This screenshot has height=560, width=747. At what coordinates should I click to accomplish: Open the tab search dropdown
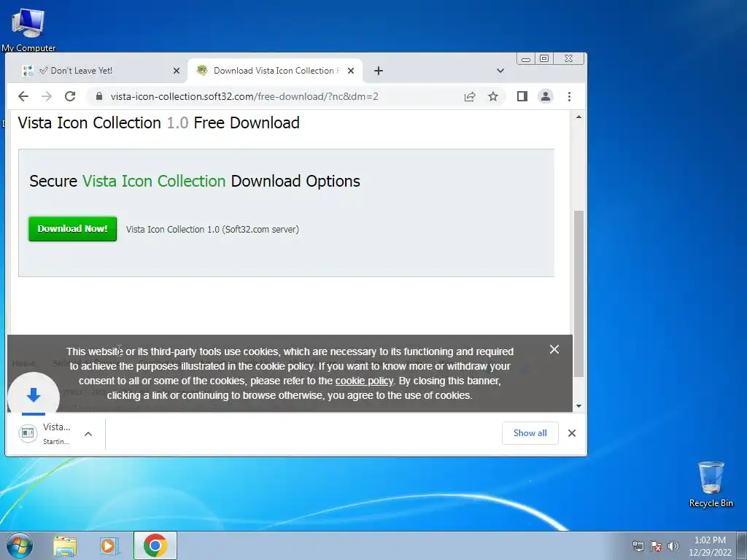point(500,71)
